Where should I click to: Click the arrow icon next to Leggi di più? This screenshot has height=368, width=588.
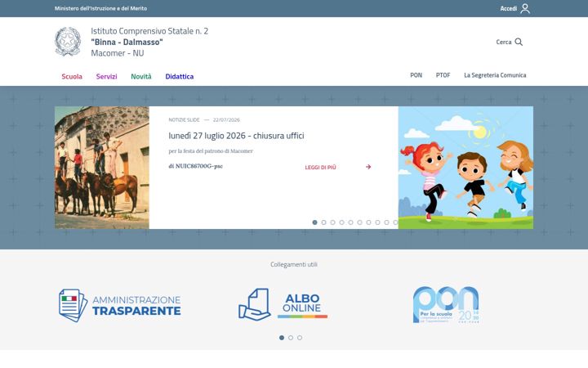pos(368,167)
